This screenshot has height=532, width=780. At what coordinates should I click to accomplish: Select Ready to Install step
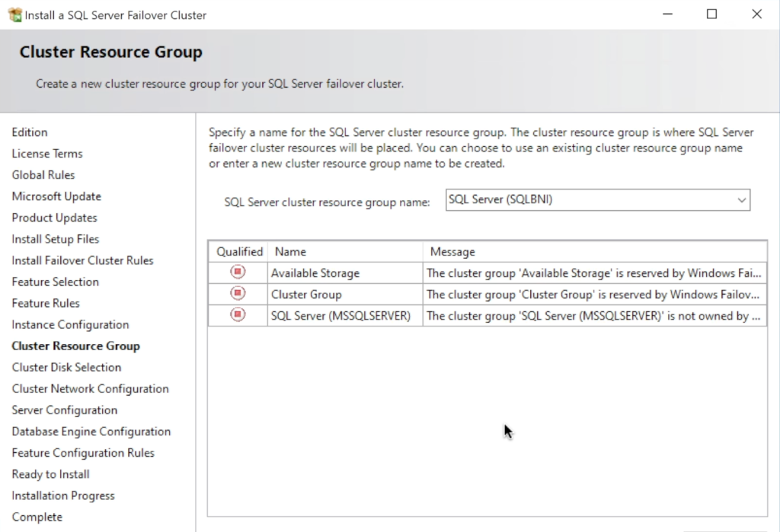pyautogui.click(x=51, y=474)
